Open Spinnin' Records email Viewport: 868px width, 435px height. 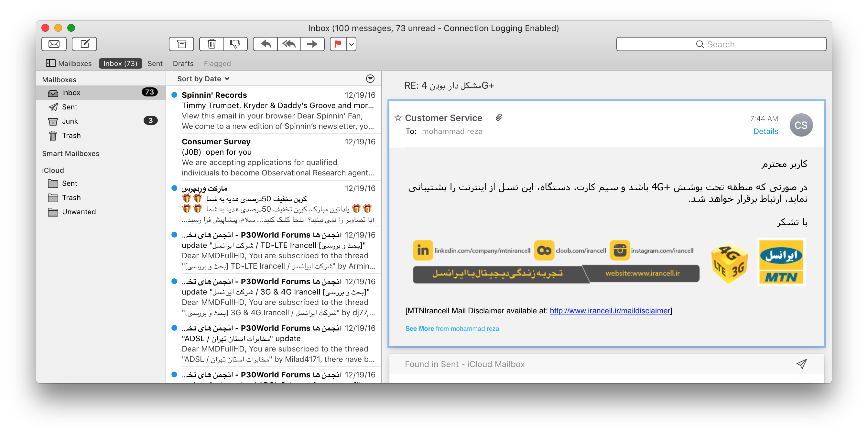pos(274,111)
